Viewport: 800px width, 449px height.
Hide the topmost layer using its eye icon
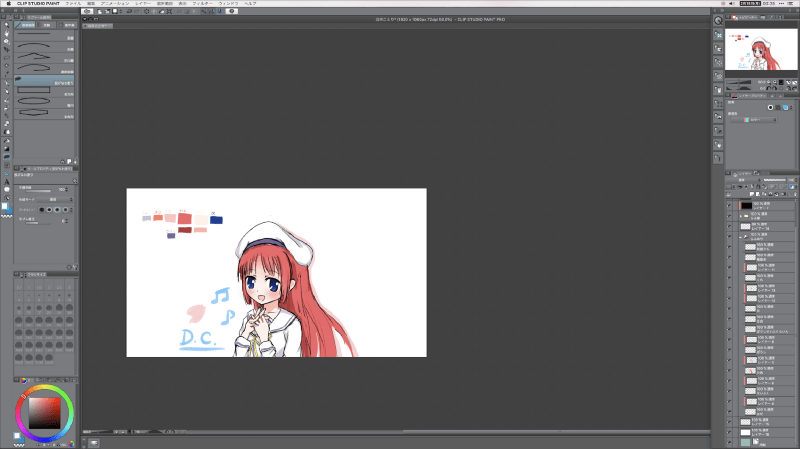[730, 205]
